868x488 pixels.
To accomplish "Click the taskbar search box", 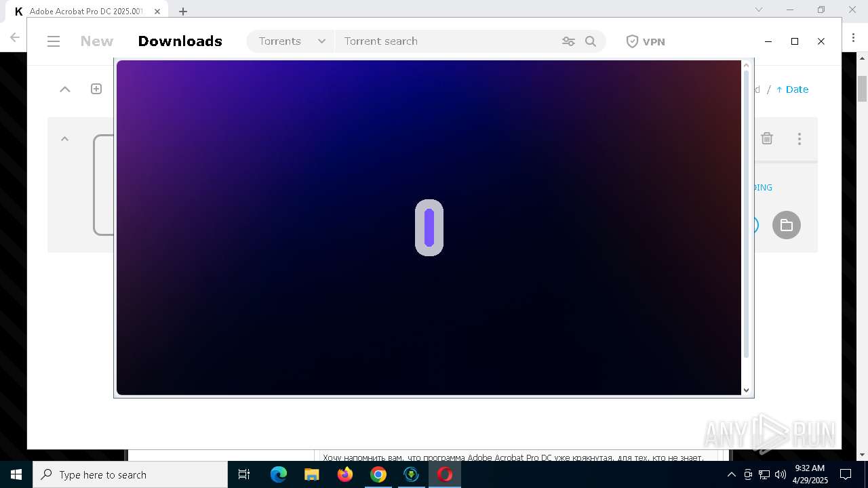I will 130,474.
